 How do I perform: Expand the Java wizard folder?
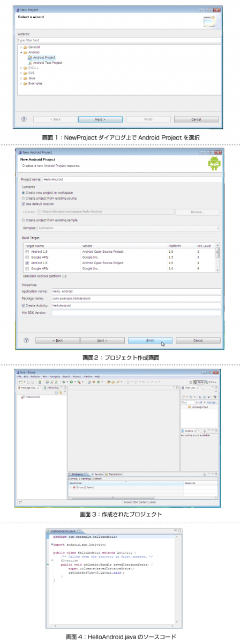click(x=20, y=78)
